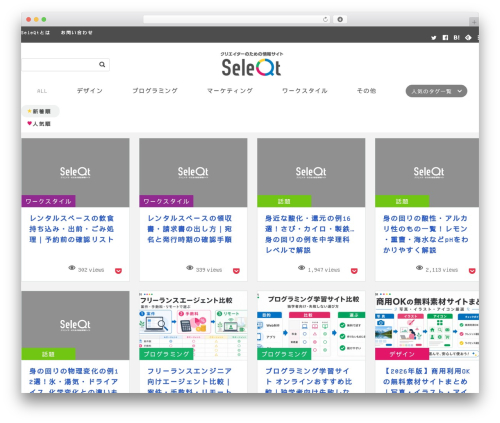Open the Twitter icon in top bar

point(434,38)
